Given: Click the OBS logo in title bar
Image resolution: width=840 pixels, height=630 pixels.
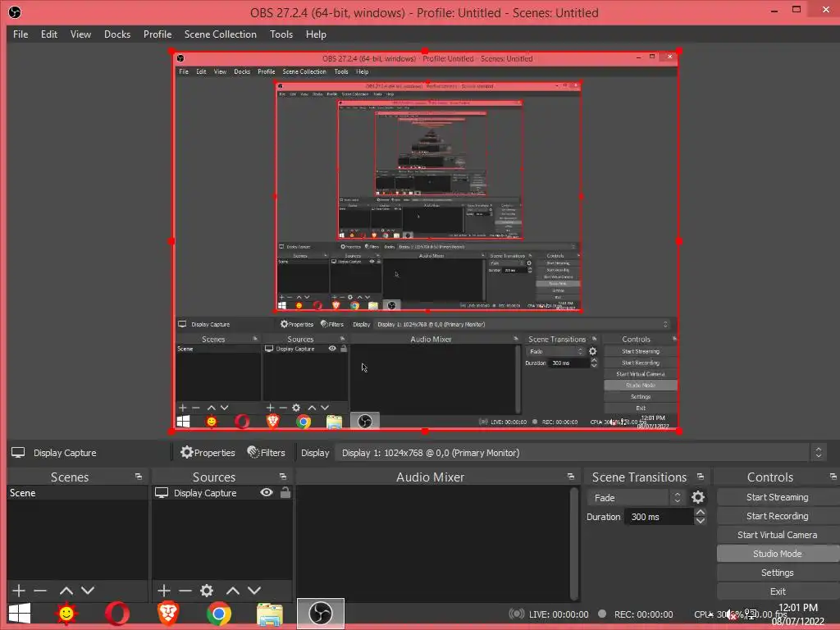Looking at the screenshot, I should click(15, 12).
